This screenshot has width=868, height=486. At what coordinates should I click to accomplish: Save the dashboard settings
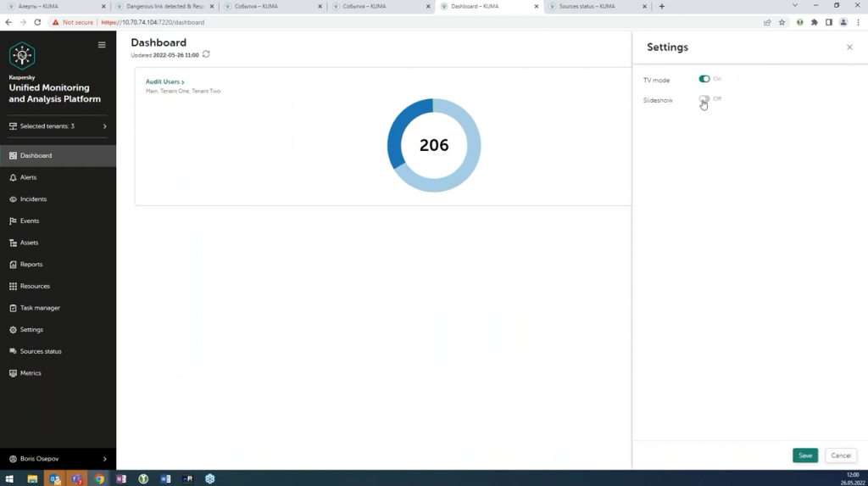pyautogui.click(x=805, y=455)
